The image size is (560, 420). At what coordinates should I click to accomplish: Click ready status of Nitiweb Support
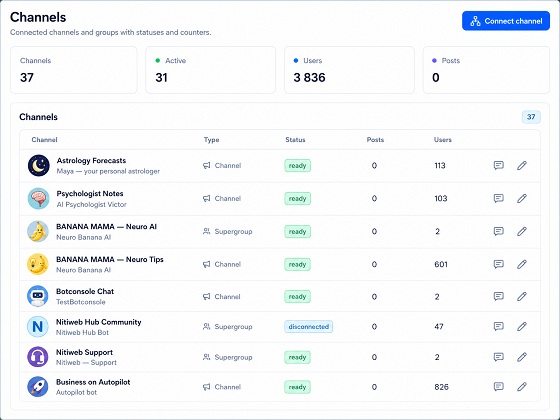pyautogui.click(x=298, y=357)
